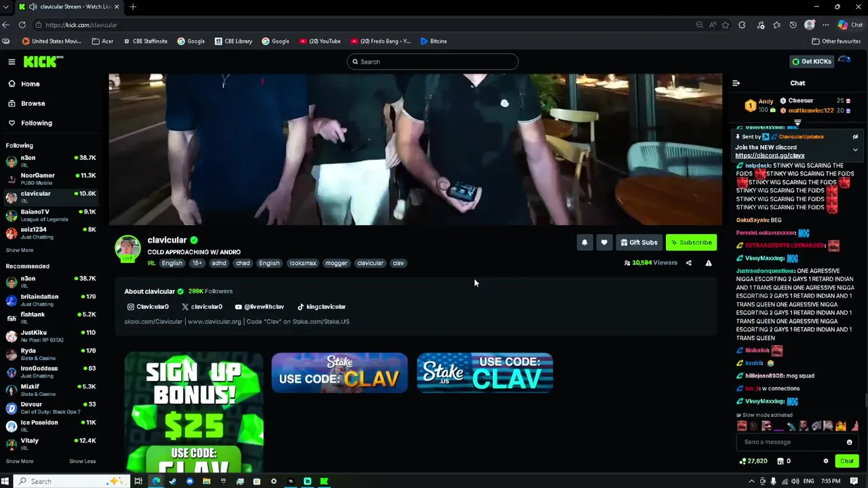868x488 pixels.
Task: Open the Other favourites folder
Action: [836, 41]
